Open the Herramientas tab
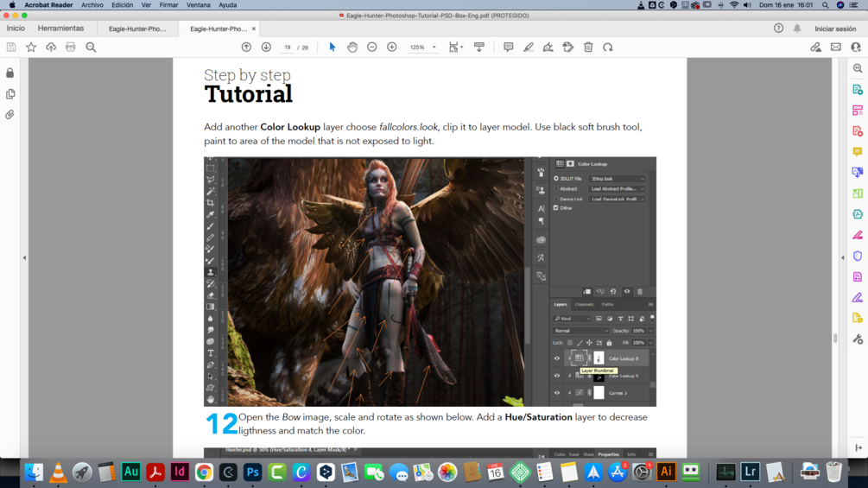This screenshot has width=868, height=488. click(x=61, y=29)
